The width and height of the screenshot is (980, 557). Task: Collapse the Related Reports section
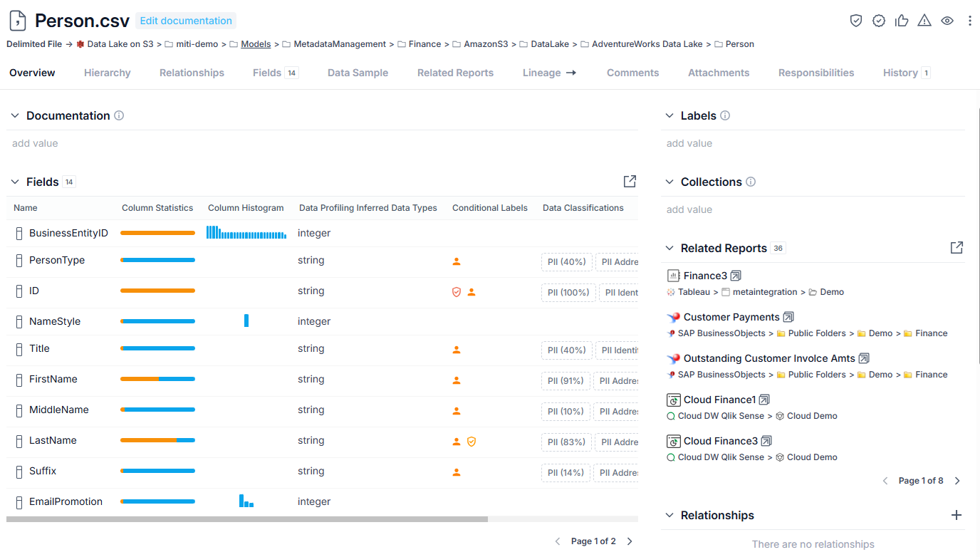click(669, 248)
